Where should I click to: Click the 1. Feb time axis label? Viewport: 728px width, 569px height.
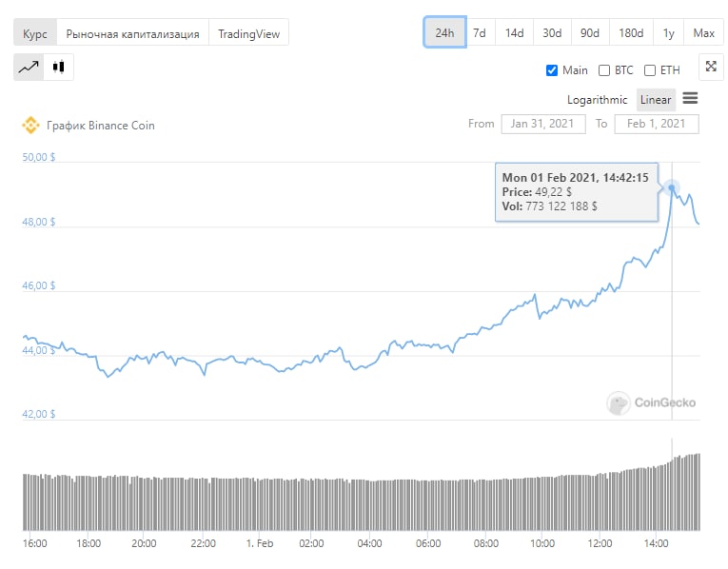point(260,543)
